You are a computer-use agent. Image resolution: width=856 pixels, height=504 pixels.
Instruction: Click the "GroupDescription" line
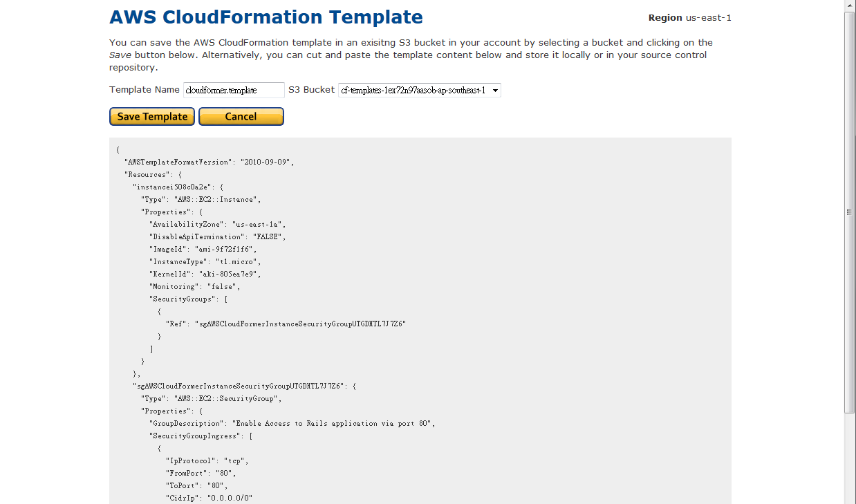click(x=292, y=423)
